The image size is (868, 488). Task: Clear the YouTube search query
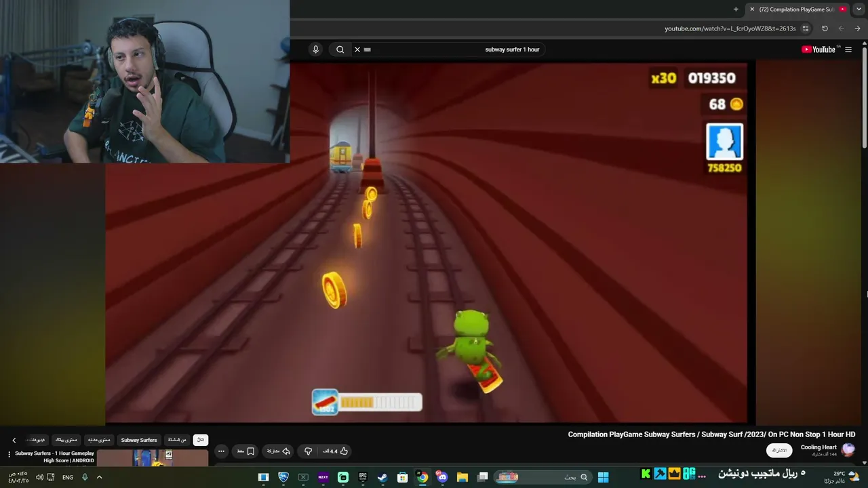tap(357, 49)
